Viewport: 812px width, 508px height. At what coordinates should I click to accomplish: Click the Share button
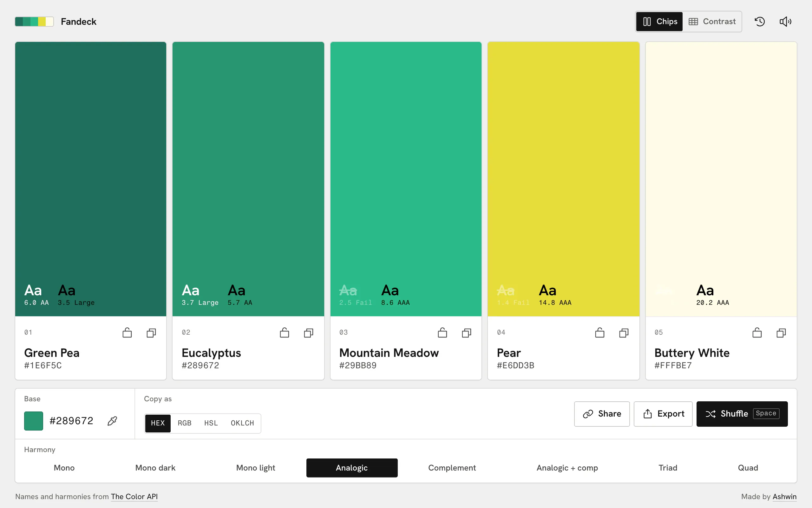click(x=602, y=414)
